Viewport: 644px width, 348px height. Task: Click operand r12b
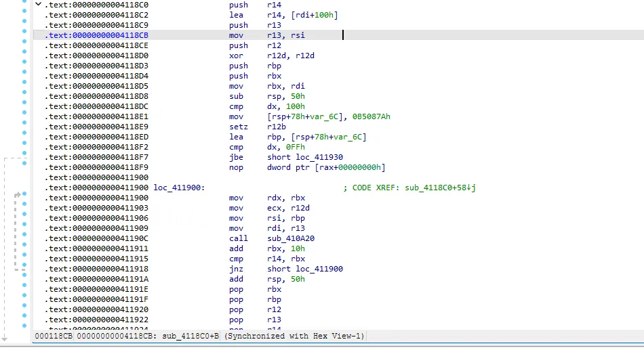coord(277,127)
